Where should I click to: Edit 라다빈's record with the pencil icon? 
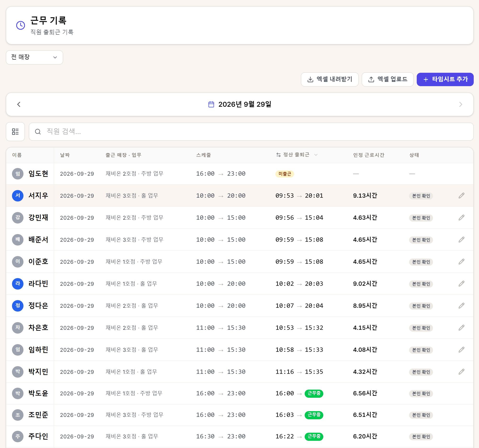coord(461,284)
